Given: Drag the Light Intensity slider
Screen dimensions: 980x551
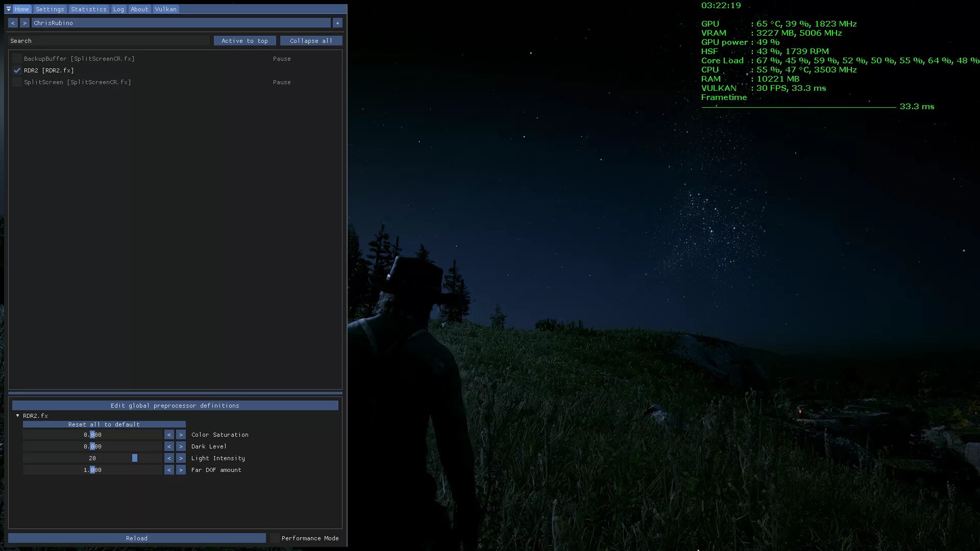Looking at the screenshot, I should tap(134, 458).
